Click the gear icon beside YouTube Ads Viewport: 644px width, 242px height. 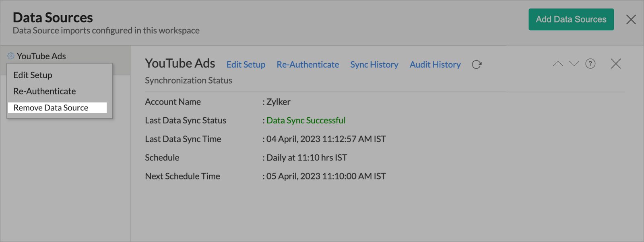[11, 56]
